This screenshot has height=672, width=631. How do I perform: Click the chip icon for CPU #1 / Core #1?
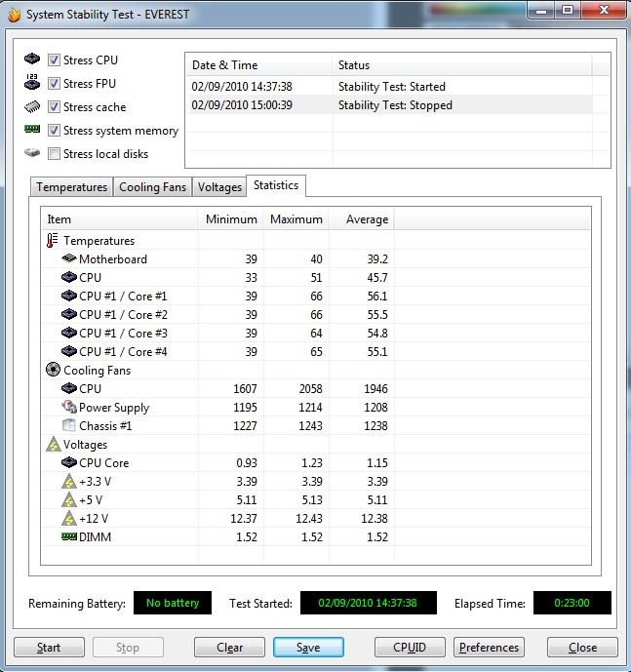pos(69,296)
